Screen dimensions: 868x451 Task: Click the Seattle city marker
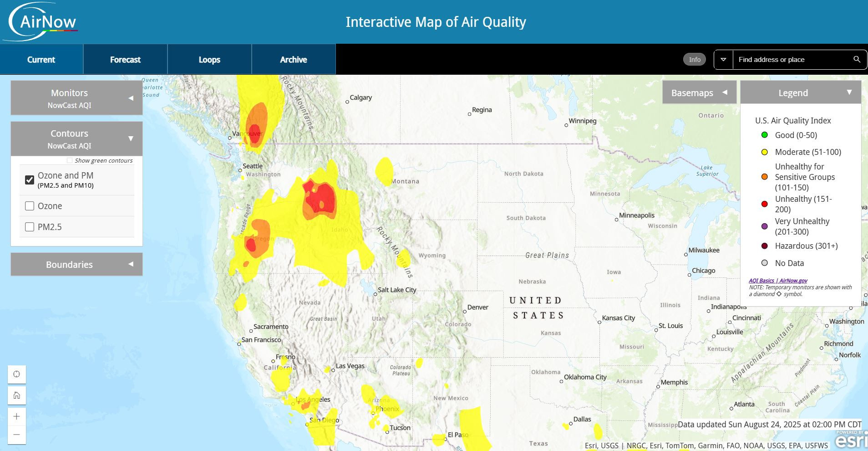pyautogui.click(x=240, y=170)
